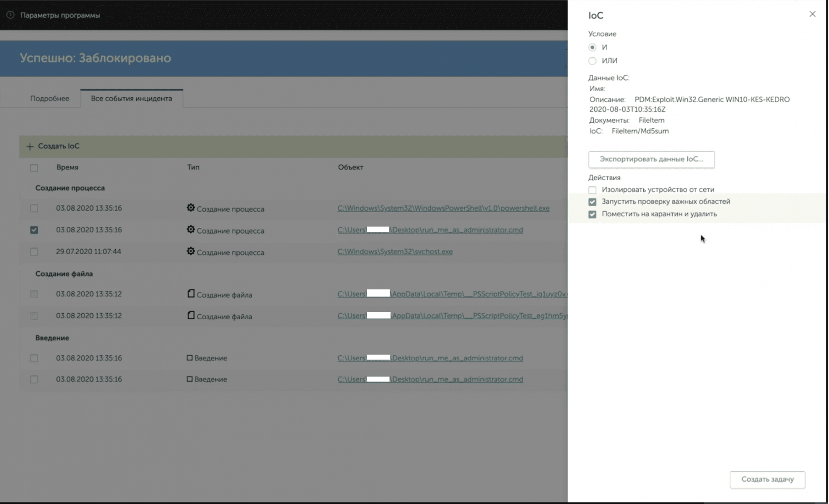Click Экспортировать данные IoC button
The width and height of the screenshot is (829, 504).
pos(651,159)
